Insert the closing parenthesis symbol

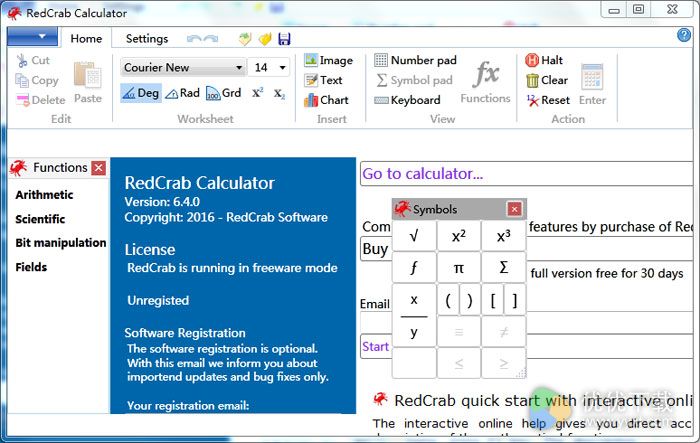point(470,300)
